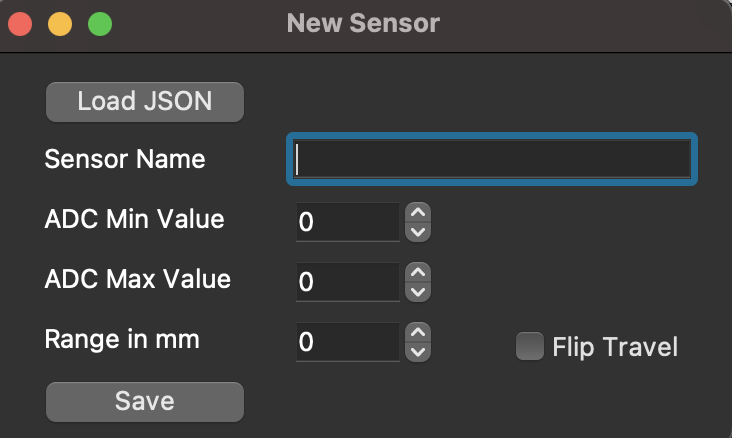Click the New Sensor title bar text
Viewport: 732px width, 438px height.
(363, 22)
